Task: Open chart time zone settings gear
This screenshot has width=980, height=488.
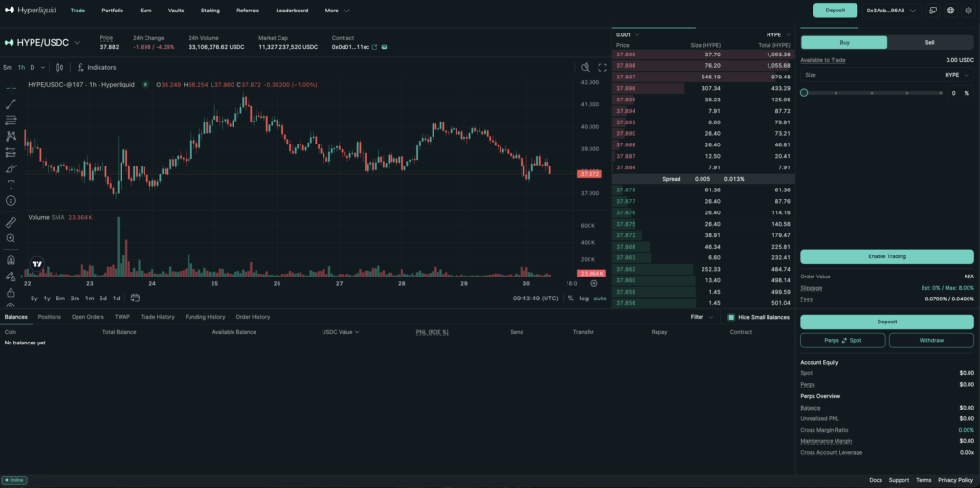Action: tap(593, 283)
